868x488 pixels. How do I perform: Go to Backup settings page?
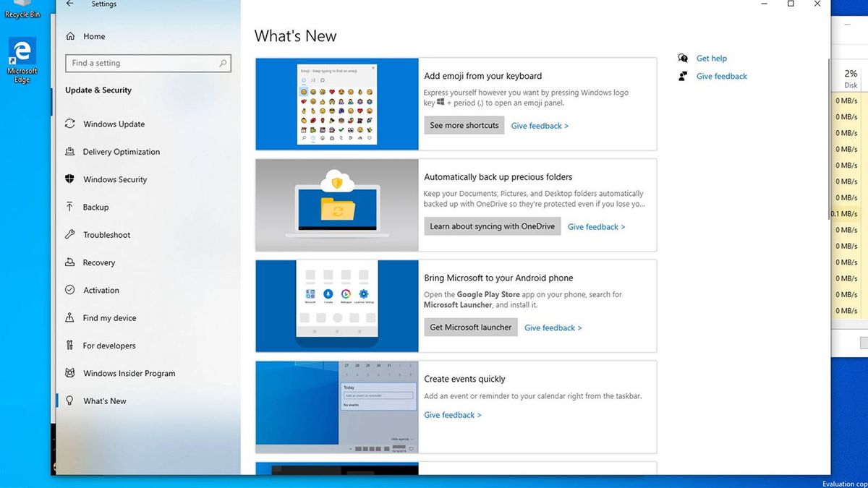pos(95,207)
